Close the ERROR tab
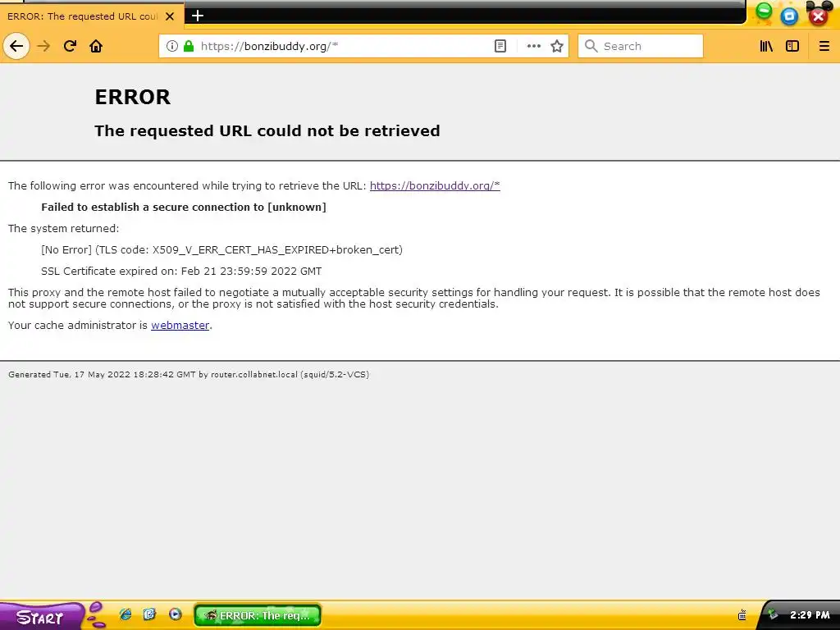This screenshot has height=630, width=840. click(170, 16)
